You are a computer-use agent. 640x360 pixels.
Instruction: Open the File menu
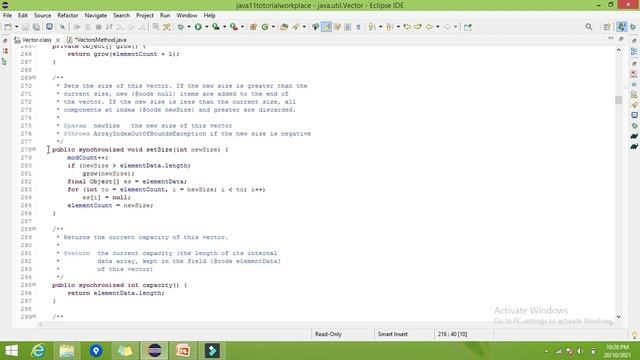coord(7,16)
